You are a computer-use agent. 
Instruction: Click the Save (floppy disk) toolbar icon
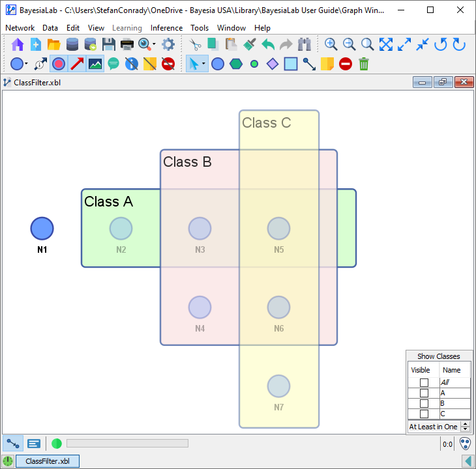click(109, 44)
